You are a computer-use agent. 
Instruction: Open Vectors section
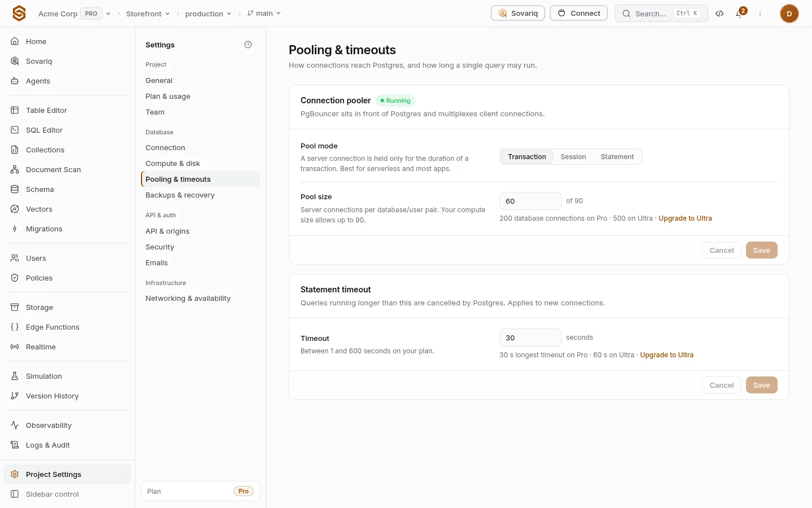(x=68, y=209)
